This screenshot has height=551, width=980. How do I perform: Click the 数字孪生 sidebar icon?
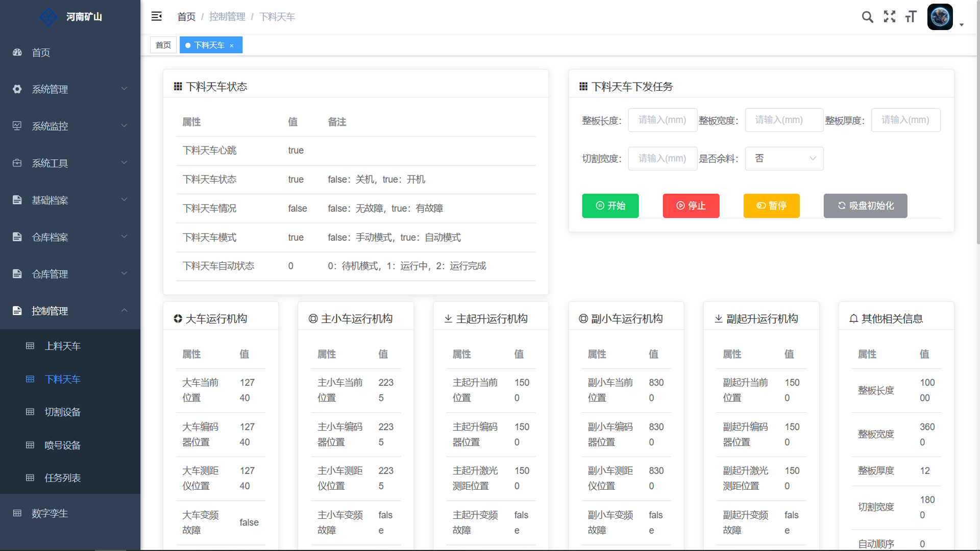[x=17, y=513]
